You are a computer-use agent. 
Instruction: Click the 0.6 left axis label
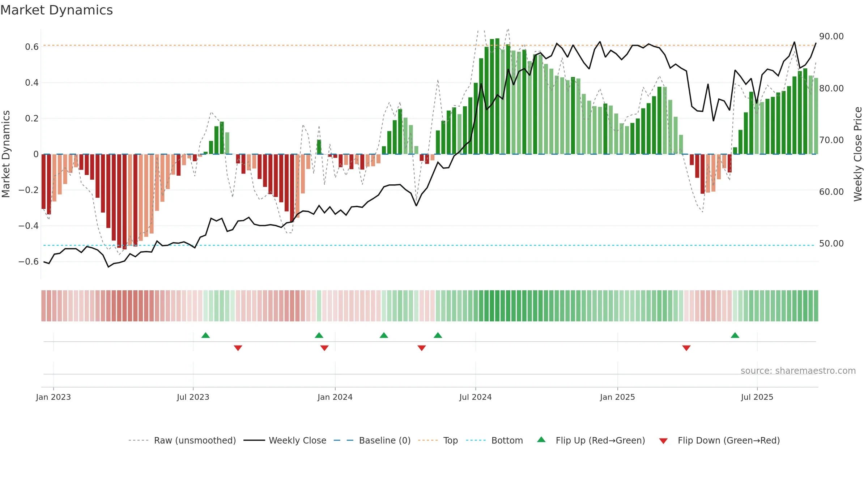click(32, 47)
